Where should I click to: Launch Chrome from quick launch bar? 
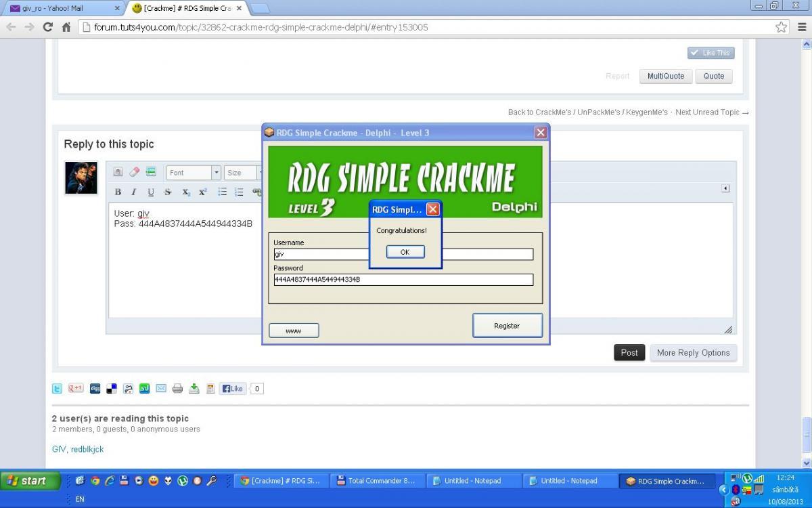[95, 481]
